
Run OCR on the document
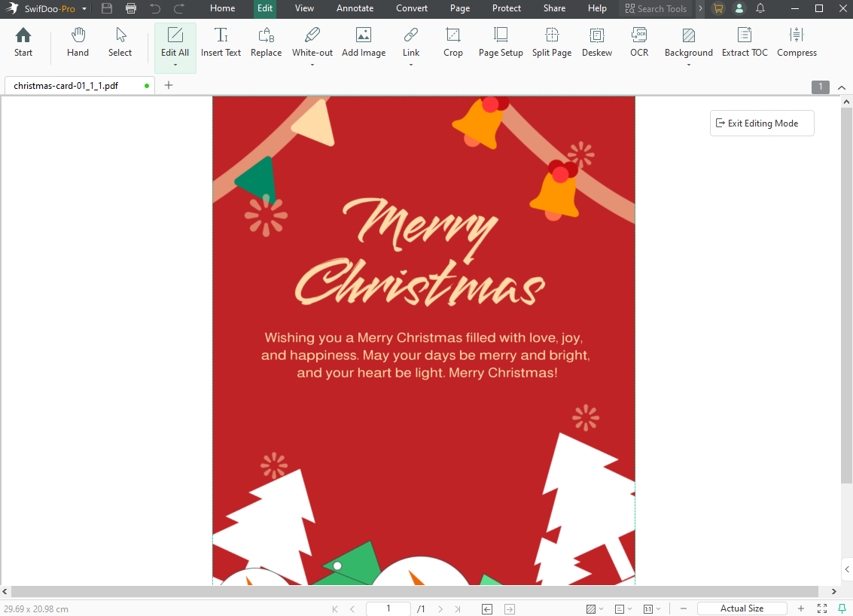[638, 41]
